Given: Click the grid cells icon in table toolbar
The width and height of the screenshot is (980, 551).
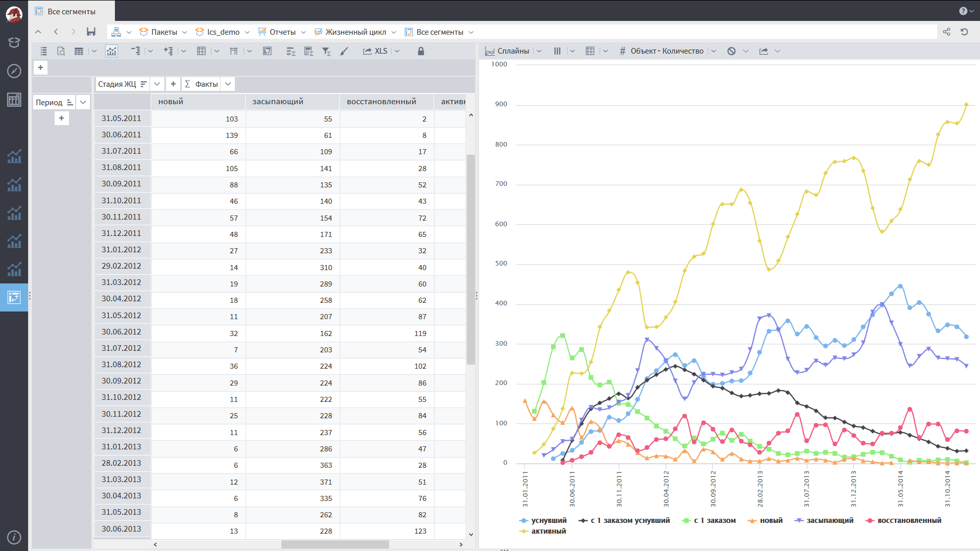Looking at the screenshot, I should (x=201, y=51).
